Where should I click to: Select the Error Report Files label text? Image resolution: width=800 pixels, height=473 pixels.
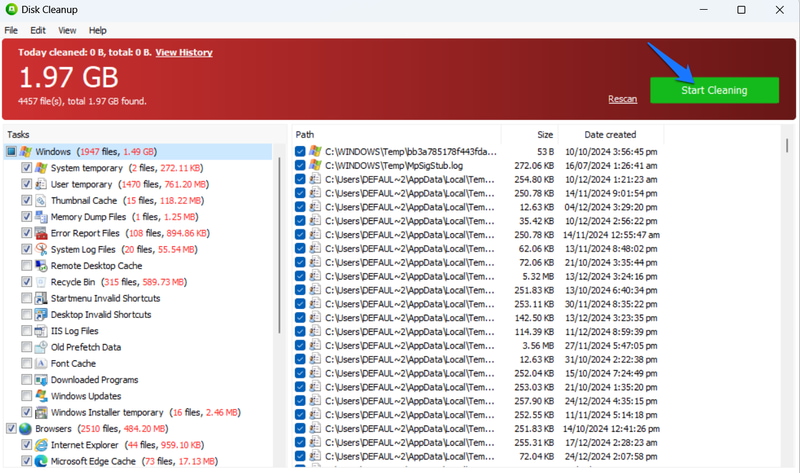click(x=85, y=233)
